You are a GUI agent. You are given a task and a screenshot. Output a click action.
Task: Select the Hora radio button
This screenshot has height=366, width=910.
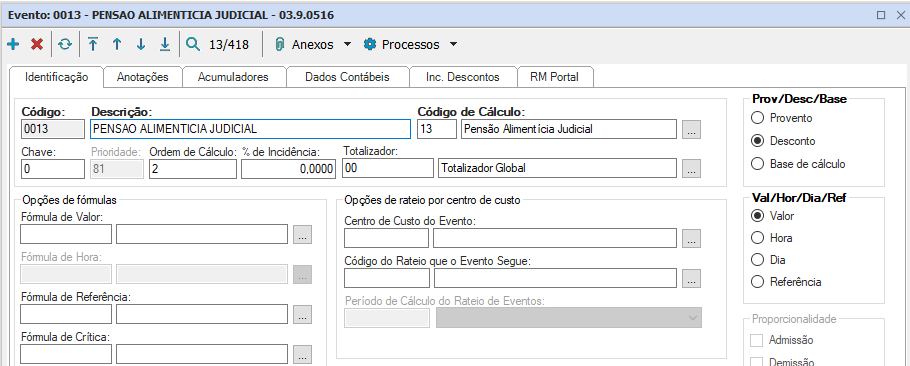click(x=757, y=238)
